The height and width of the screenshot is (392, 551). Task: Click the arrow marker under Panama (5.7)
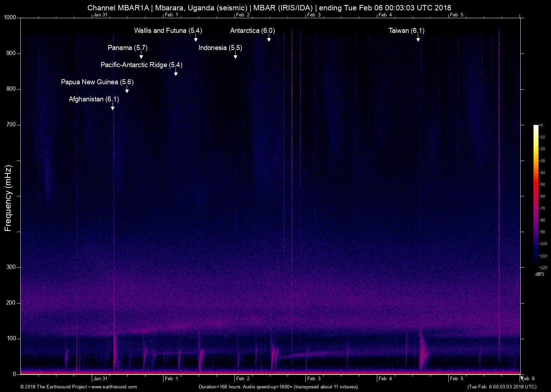click(141, 56)
